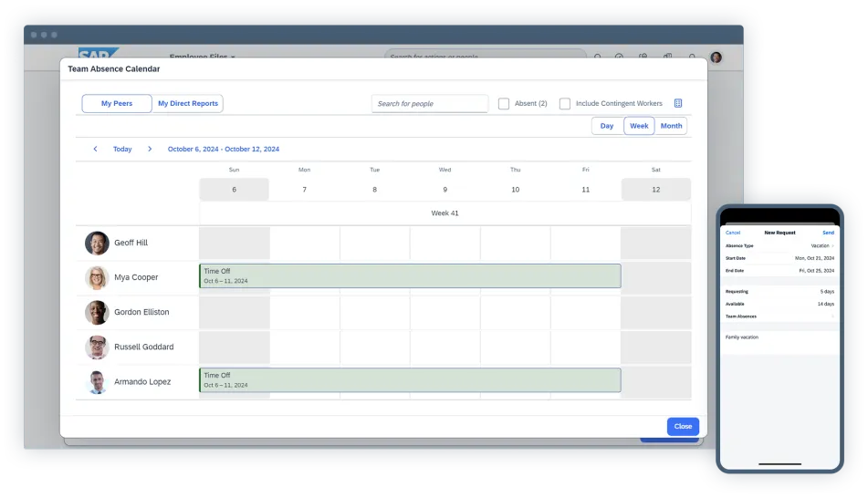Click Gordon Elliston's avatar
The height and width of the screenshot is (498, 868).
[97, 313]
